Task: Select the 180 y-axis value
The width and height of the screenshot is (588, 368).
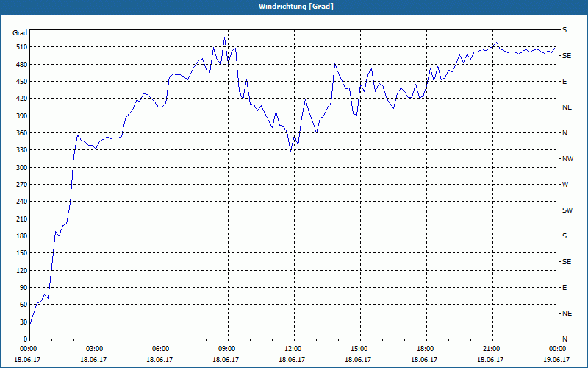Action: (x=21, y=236)
